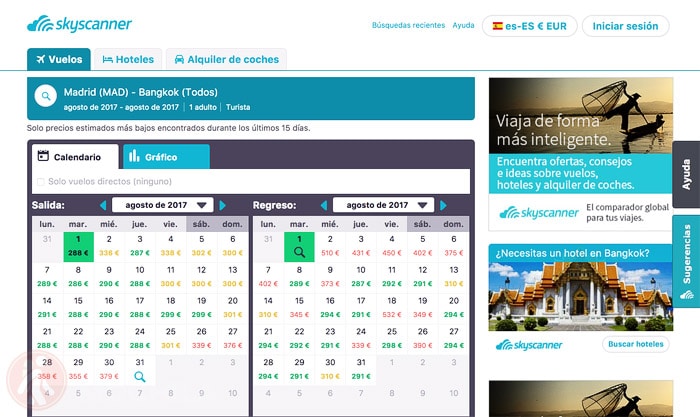Select return day 2 priced 510 €

point(330,246)
